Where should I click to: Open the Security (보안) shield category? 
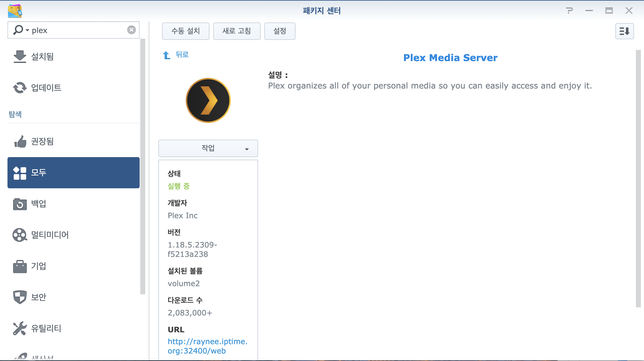pyautogui.click(x=39, y=297)
